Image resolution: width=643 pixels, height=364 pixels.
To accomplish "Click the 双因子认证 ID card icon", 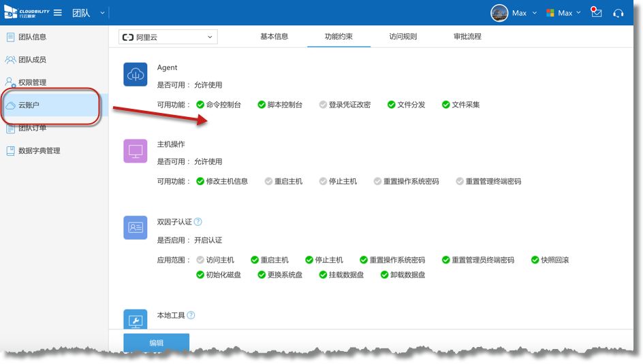I will pos(135,228).
